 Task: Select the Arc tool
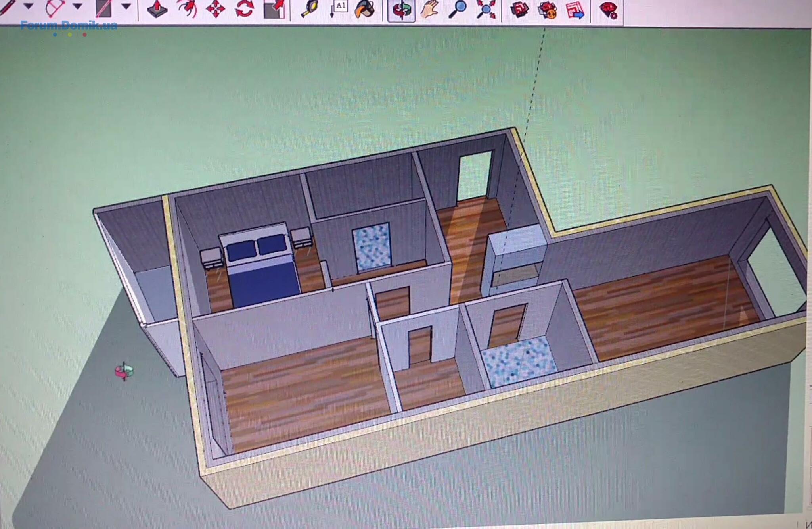(55, 8)
